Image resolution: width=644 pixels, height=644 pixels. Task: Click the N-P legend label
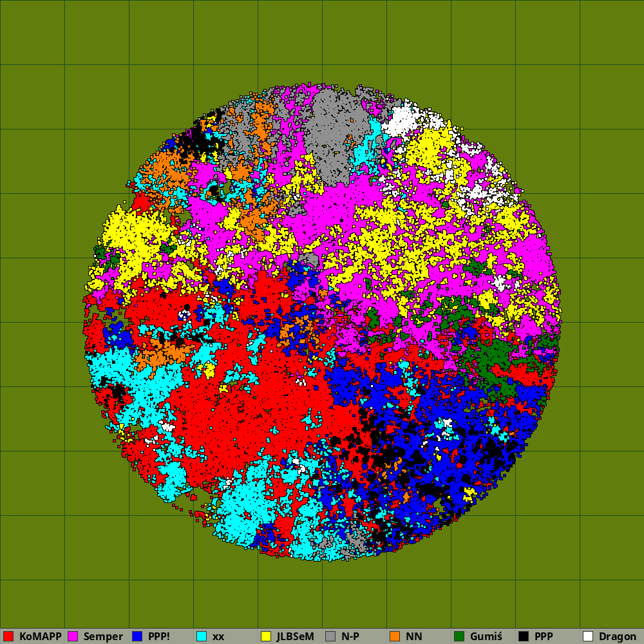350,636
